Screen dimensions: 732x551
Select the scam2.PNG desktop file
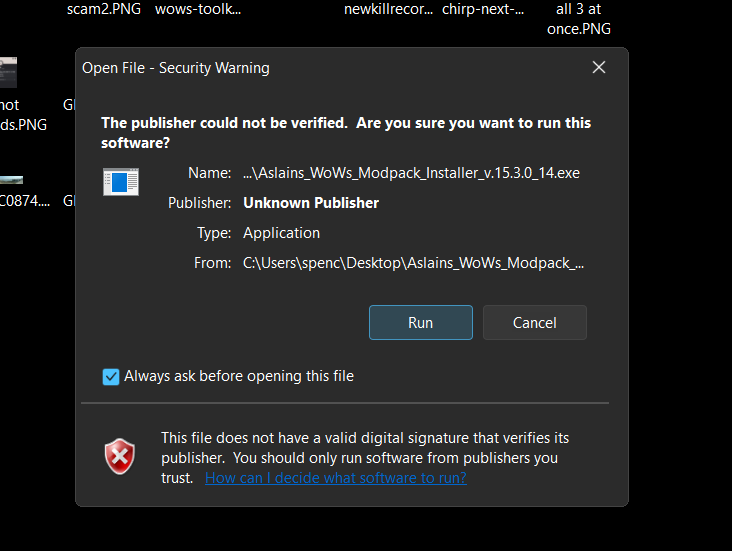(x=104, y=9)
